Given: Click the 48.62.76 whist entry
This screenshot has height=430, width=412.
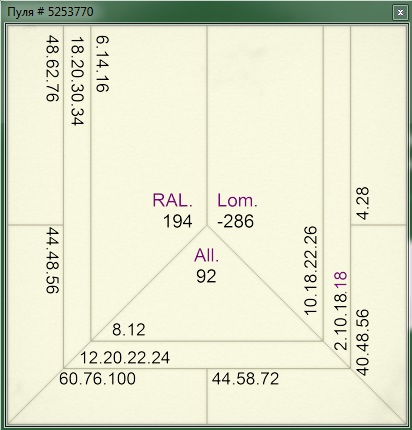Looking at the screenshot, I should (52, 68).
